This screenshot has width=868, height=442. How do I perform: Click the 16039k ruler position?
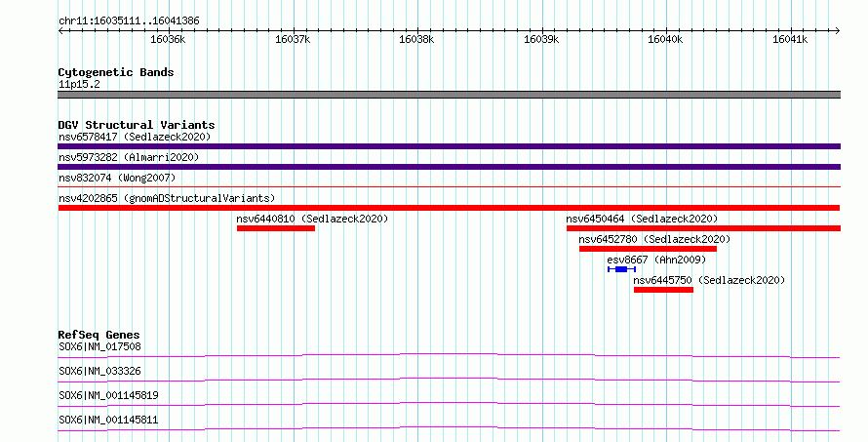click(x=541, y=39)
